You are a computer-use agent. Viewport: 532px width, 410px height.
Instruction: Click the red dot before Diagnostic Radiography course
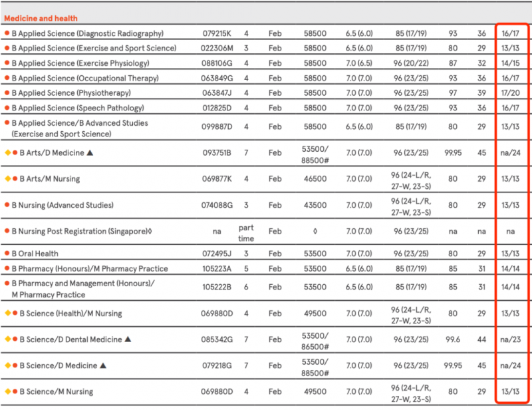(x=7, y=33)
